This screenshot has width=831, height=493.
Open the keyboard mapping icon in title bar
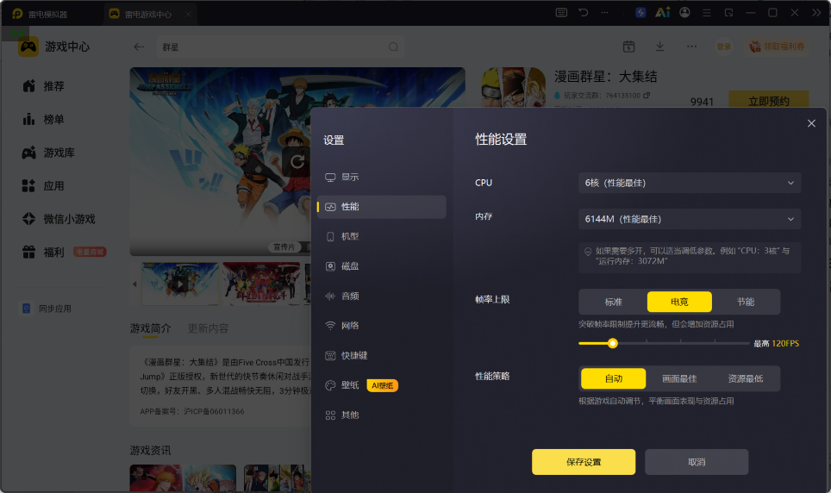pyautogui.click(x=561, y=13)
